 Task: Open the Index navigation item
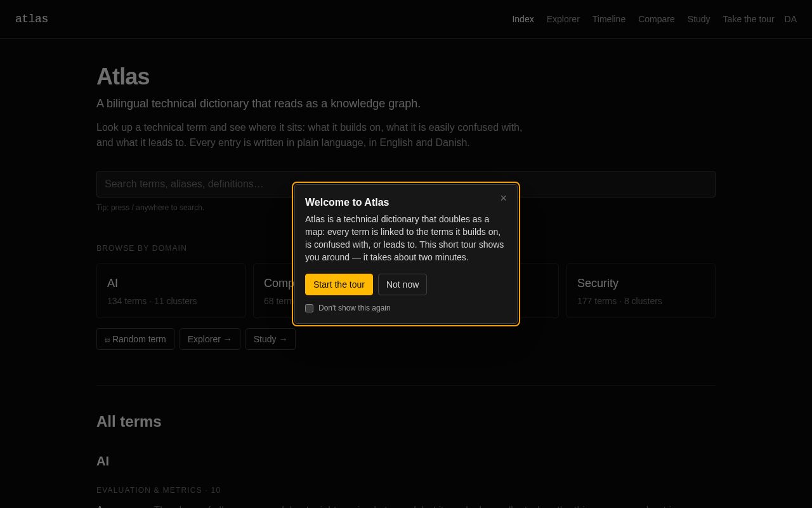(523, 19)
